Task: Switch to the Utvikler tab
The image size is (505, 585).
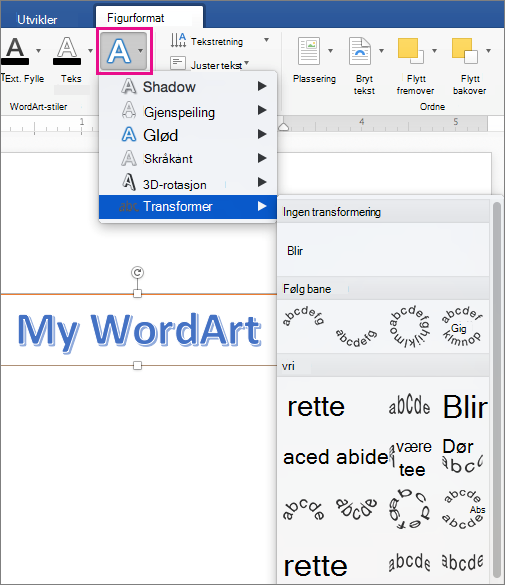Action: (37, 19)
